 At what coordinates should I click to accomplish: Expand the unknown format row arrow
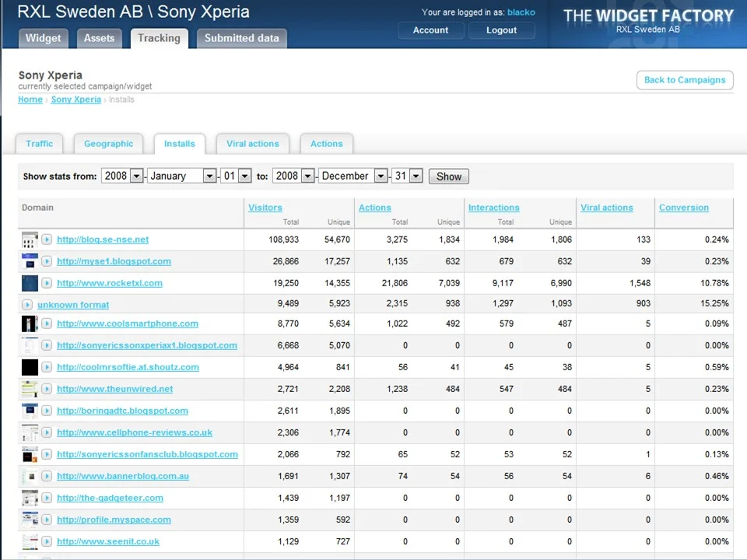(27, 305)
